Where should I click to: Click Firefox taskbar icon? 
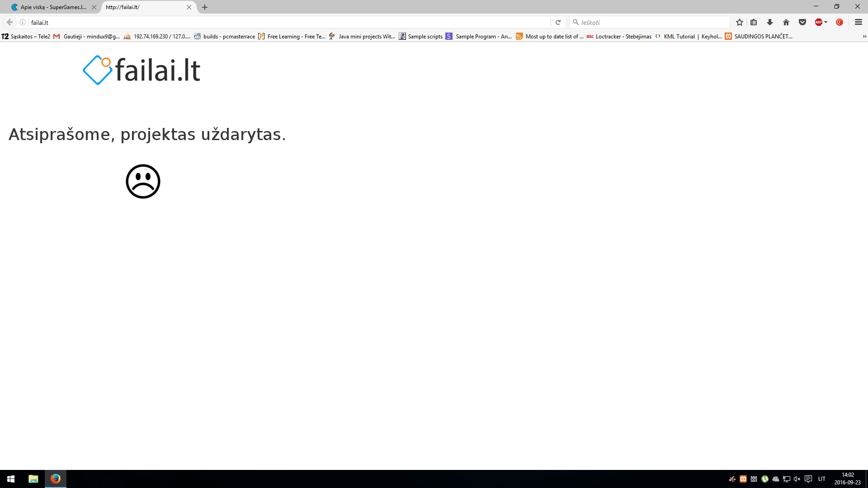tap(56, 479)
